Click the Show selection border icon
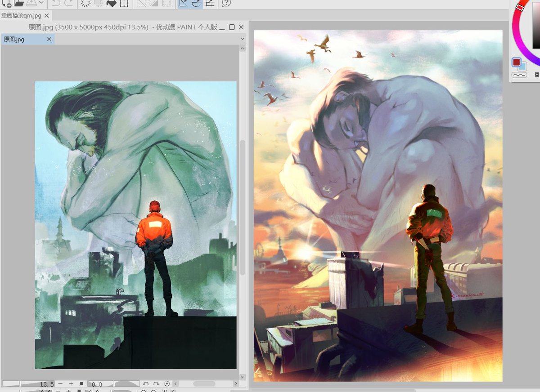 pyautogui.click(x=166, y=3)
